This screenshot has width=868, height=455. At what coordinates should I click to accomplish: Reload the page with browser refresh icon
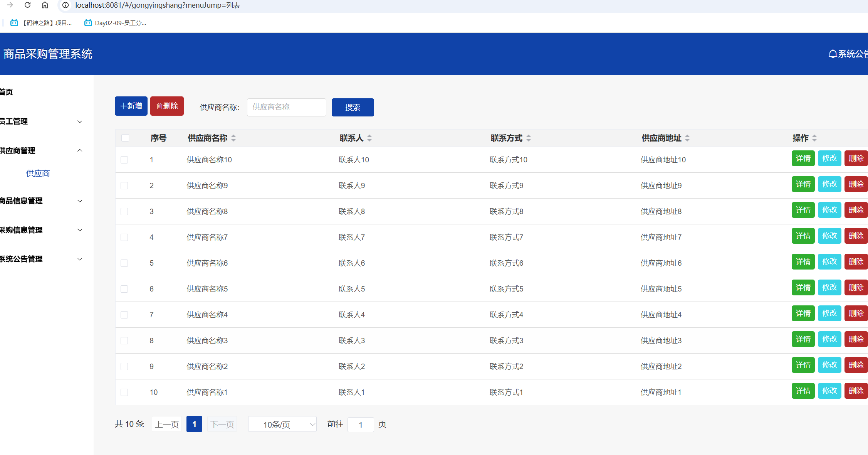27,5
